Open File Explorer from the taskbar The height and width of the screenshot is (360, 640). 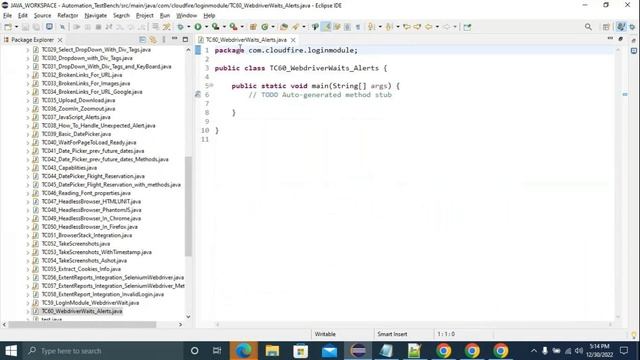click(x=272, y=351)
